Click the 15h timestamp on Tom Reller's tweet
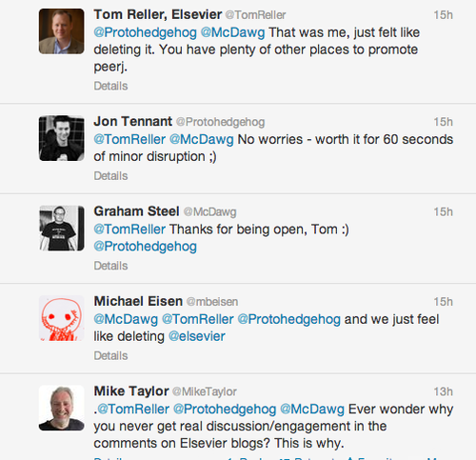The height and width of the screenshot is (460, 476). pyautogui.click(x=443, y=15)
